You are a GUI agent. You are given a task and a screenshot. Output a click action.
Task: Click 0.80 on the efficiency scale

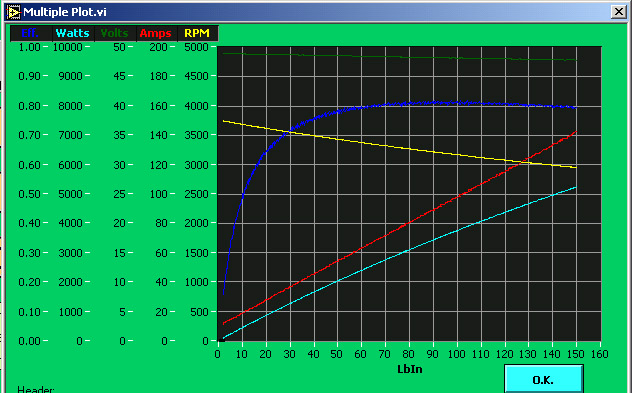[29, 106]
